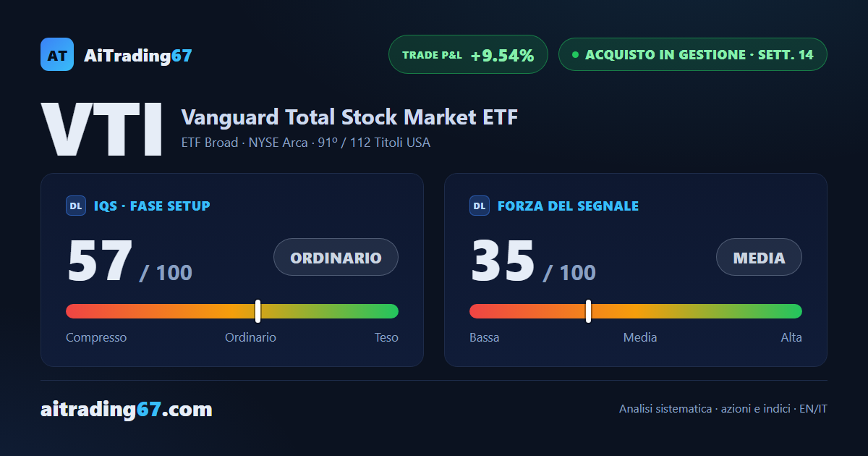Select the large VTI ticker symbol
The width and height of the screenshot is (868, 456).
pyautogui.click(x=101, y=130)
